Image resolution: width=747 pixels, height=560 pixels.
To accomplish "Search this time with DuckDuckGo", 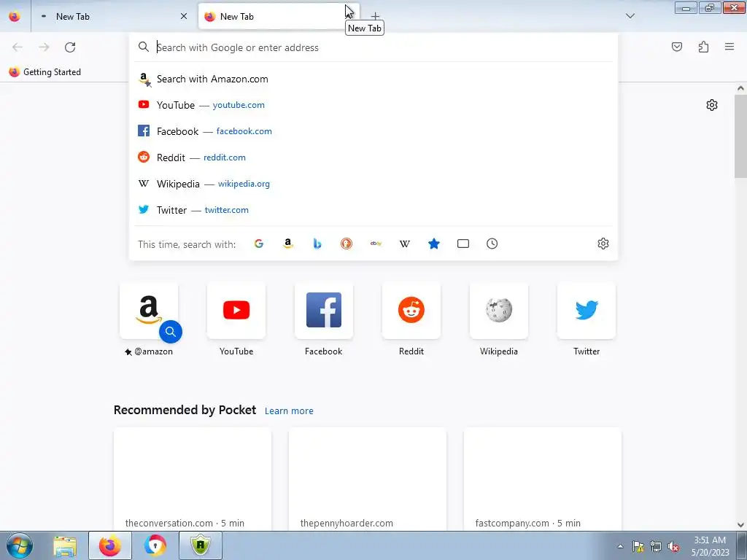I will click(347, 244).
